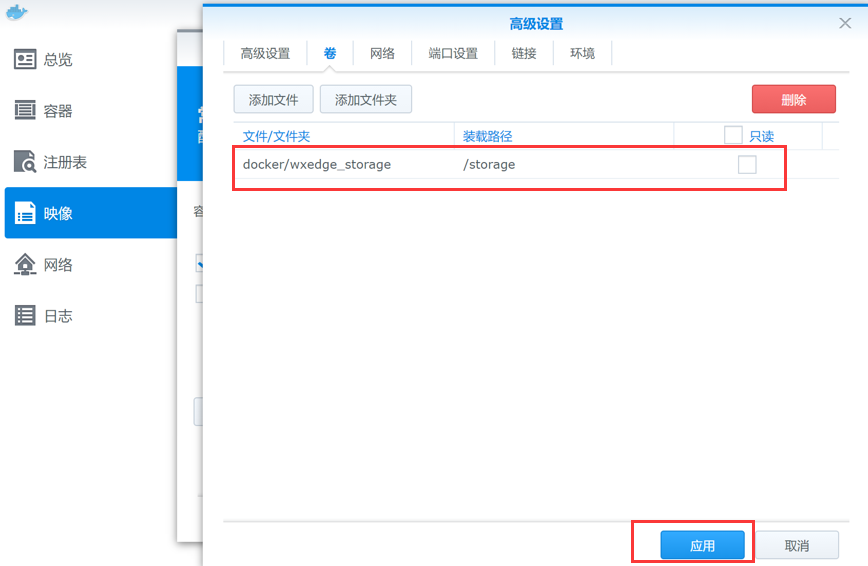The image size is (868, 566).
Task: Go to the 链接 tab
Action: pyautogui.click(x=524, y=54)
